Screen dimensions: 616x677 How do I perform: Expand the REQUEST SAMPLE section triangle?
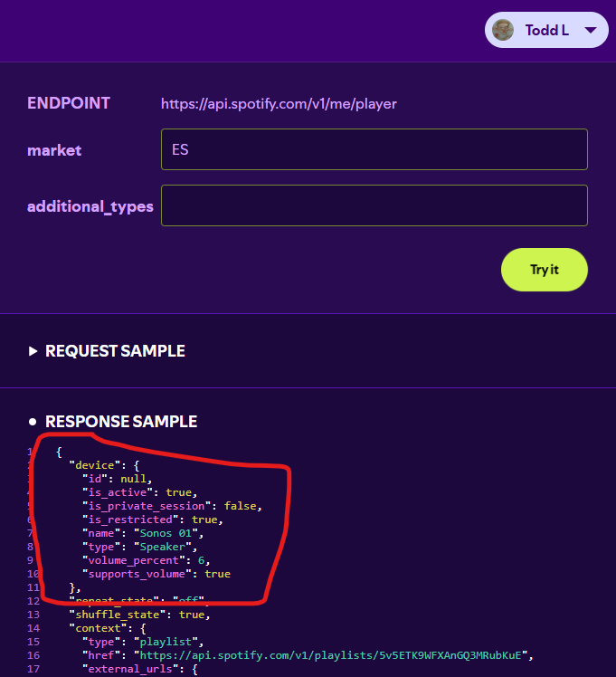(34, 351)
